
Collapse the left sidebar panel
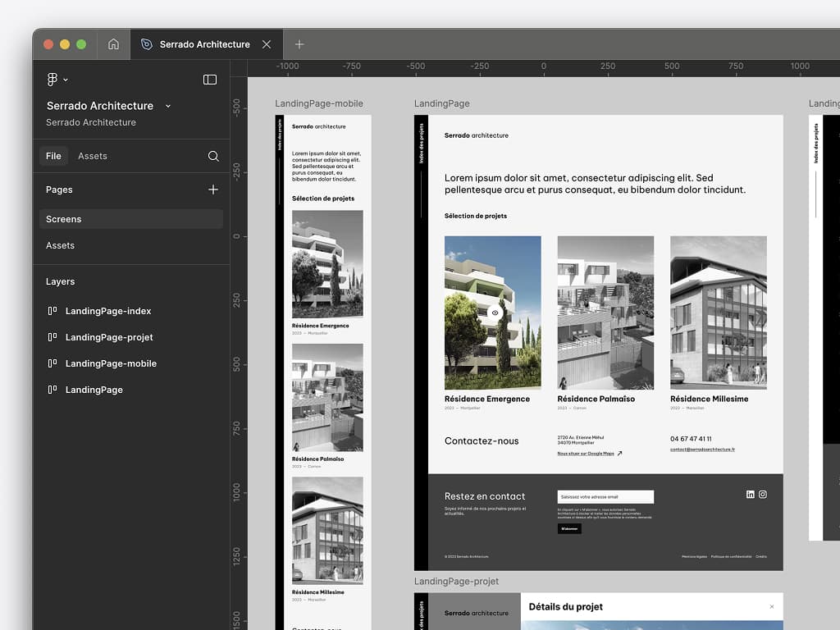(x=209, y=79)
